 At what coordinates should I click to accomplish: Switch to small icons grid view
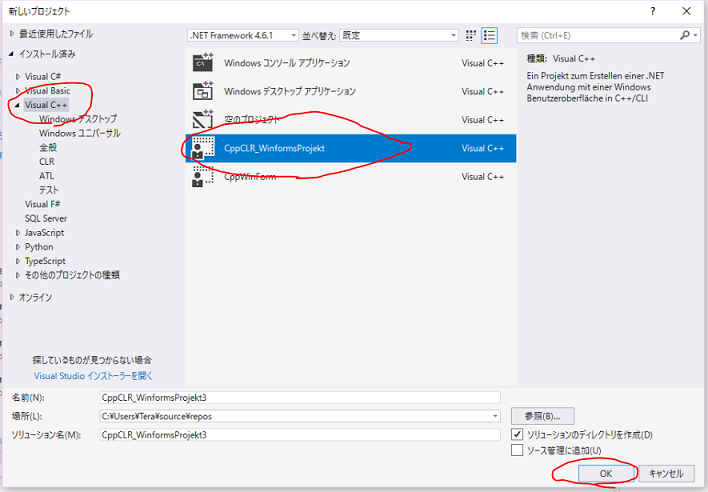pos(470,35)
